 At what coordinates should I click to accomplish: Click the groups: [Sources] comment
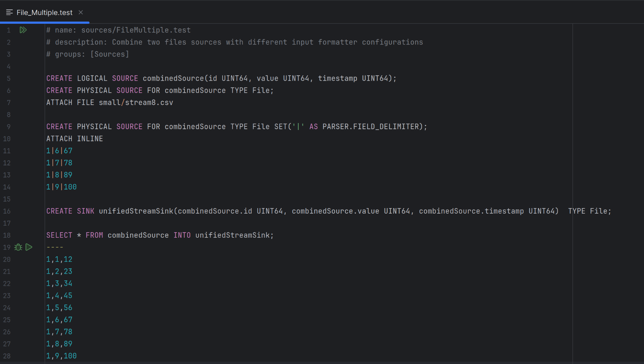coord(88,54)
